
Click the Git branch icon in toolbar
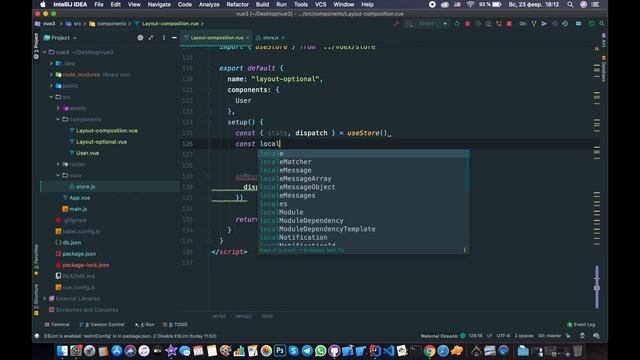533,24
